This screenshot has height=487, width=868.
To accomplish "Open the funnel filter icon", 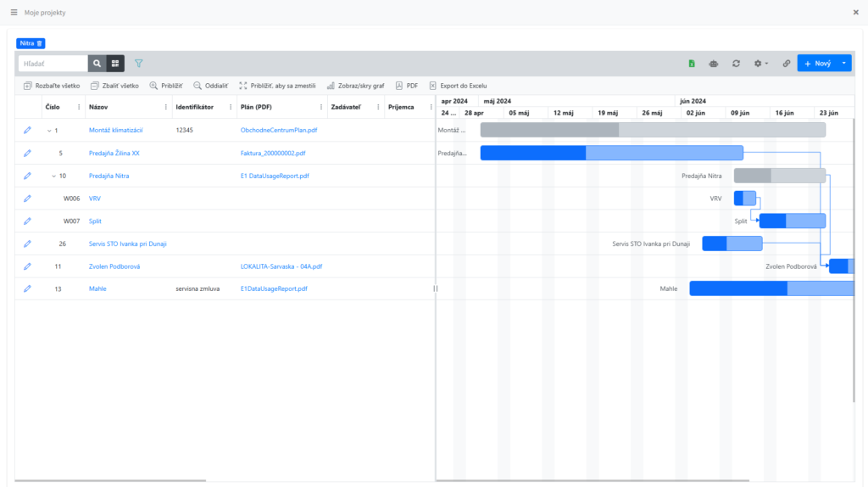I will point(139,63).
